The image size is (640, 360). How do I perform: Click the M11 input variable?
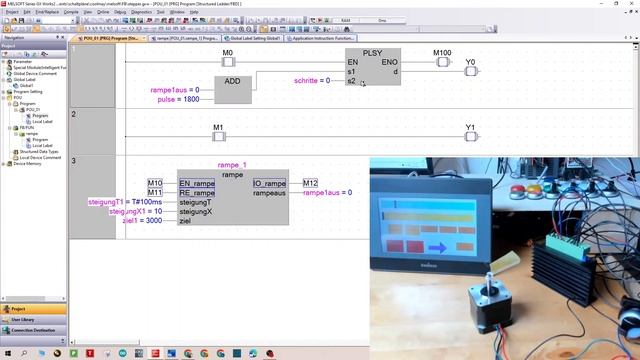coord(155,193)
